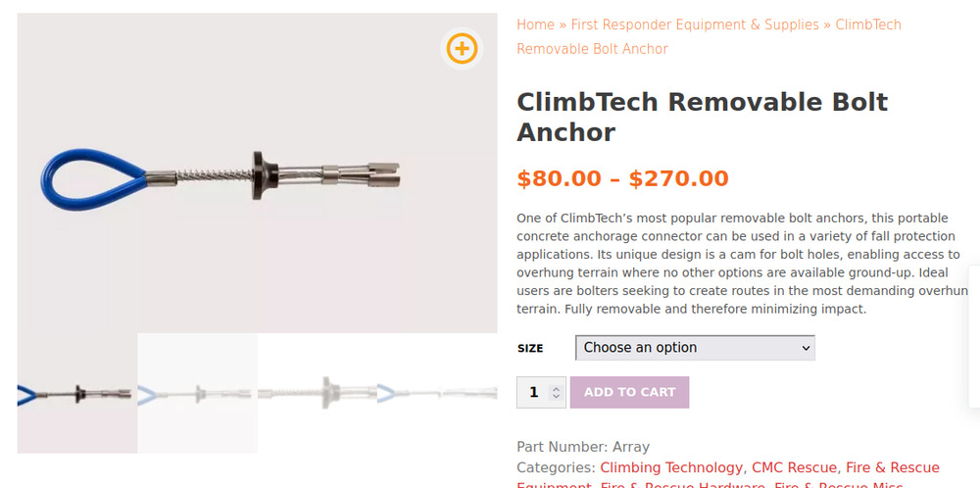Click the Add to Cart button
The width and height of the screenshot is (980, 488).
(x=629, y=392)
